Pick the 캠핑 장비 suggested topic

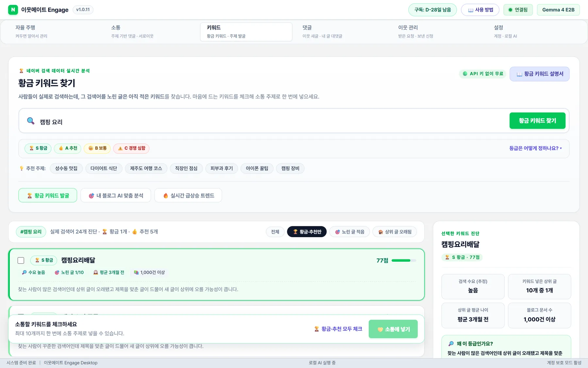tap(290, 168)
